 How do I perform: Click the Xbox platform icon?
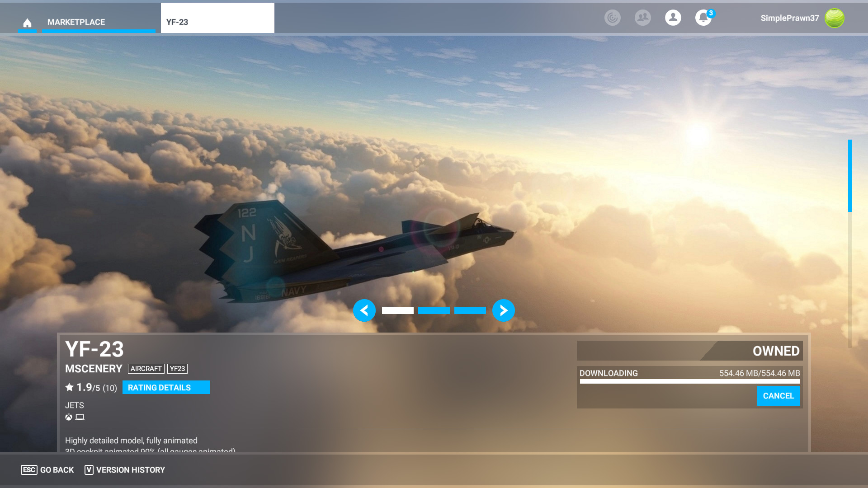point(69,417)
